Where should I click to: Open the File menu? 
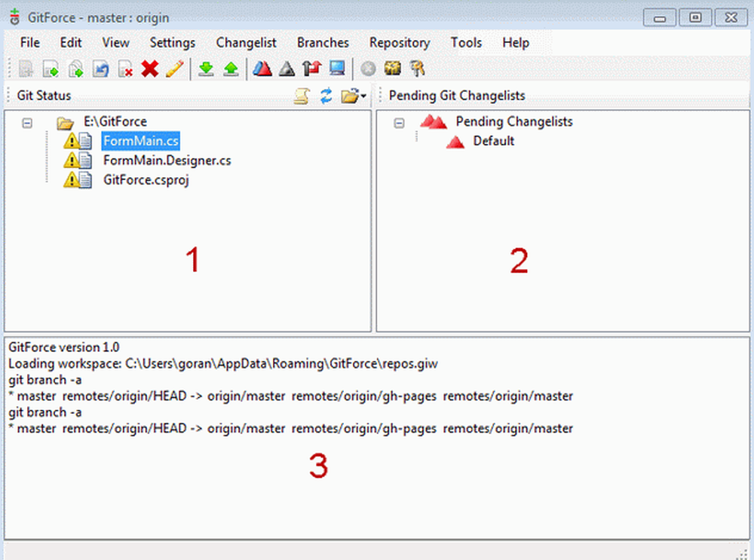point(30,43)
